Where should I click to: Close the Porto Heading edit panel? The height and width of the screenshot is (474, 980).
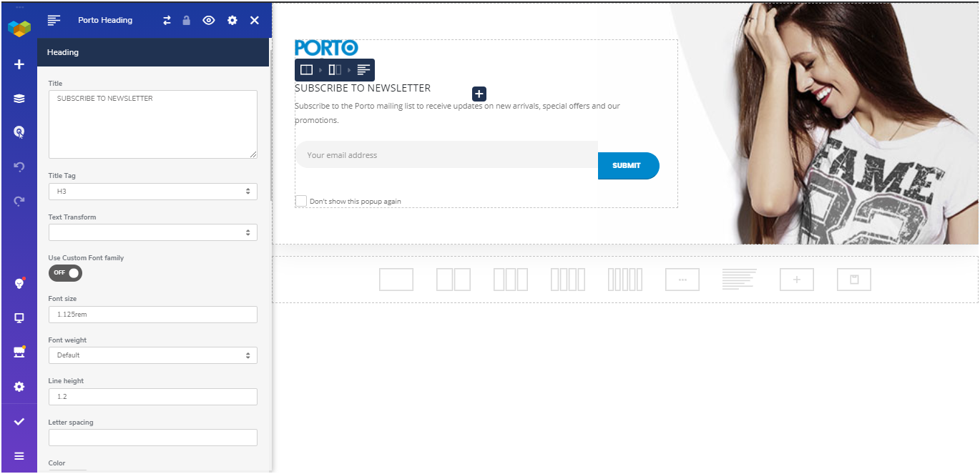[255, 20]
